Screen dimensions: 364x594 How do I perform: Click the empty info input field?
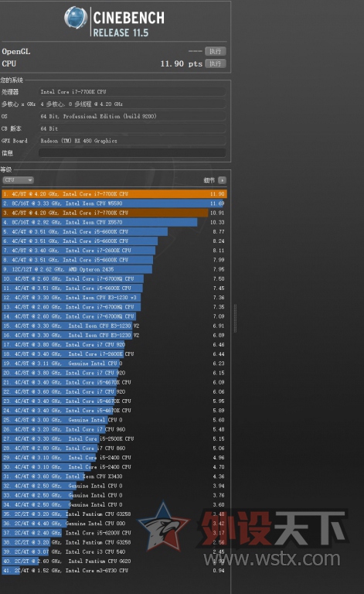click(x=132, y=153)
